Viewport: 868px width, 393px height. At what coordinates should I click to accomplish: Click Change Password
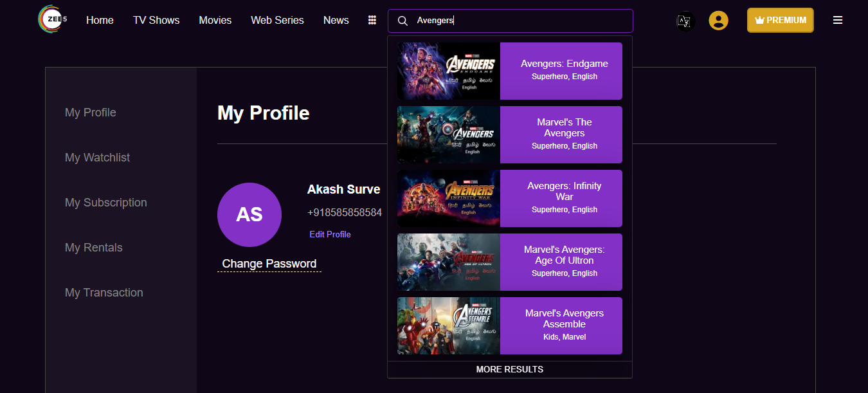(x=269, y=264)
